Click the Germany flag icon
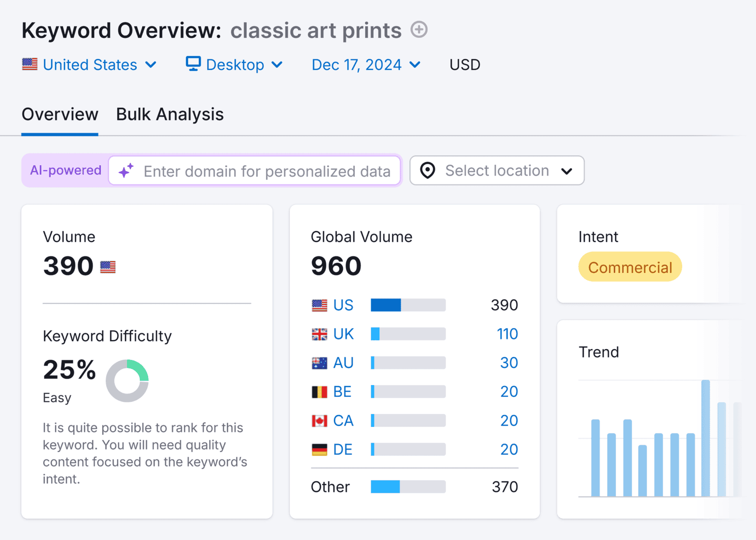 (319, 449)
